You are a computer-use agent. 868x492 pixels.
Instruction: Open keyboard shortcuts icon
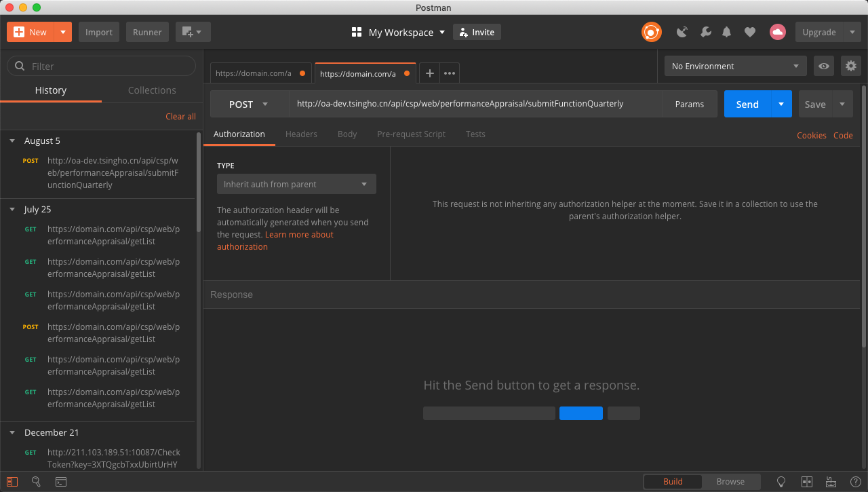coord(831,482)
